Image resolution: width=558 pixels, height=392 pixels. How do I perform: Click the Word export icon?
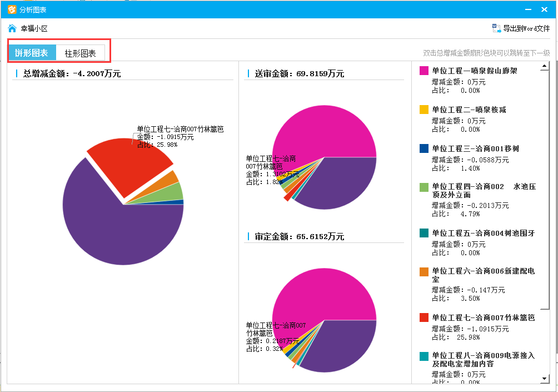click(496, 28)
